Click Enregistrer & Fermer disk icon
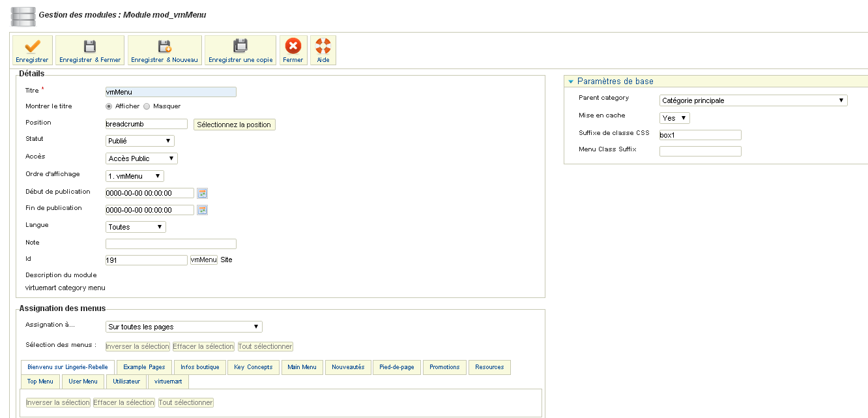The image size is (868, 418). point(90,46)
